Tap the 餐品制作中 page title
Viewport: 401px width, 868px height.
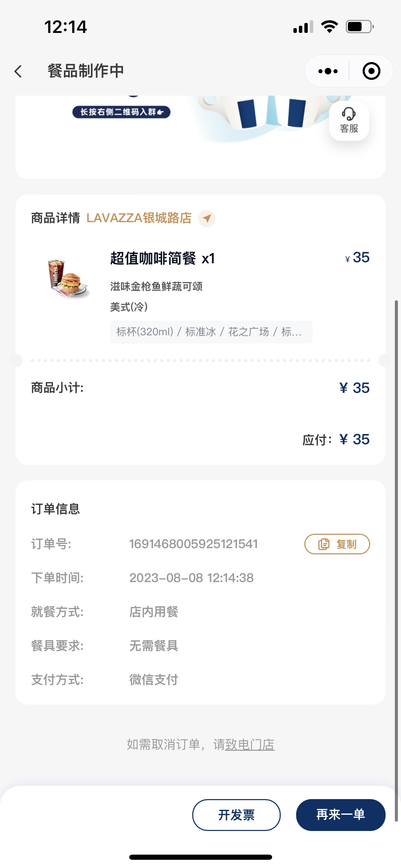coord(86,71)
